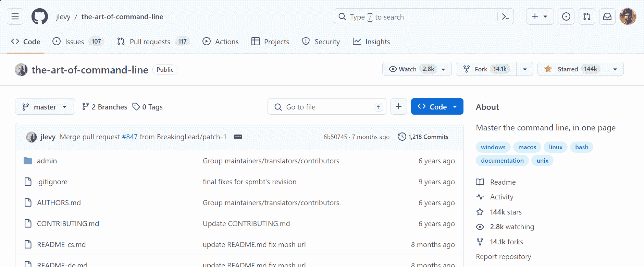Click the AUTHORS.md file icon
This screenshot has width=644, height=267.
pyautogui.click(x=28, y=202)
